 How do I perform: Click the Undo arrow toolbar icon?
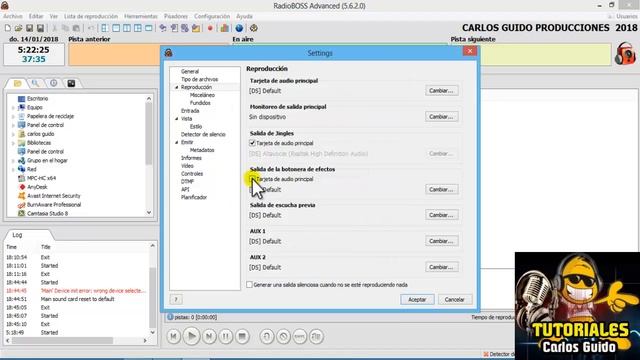pos(91,28)
